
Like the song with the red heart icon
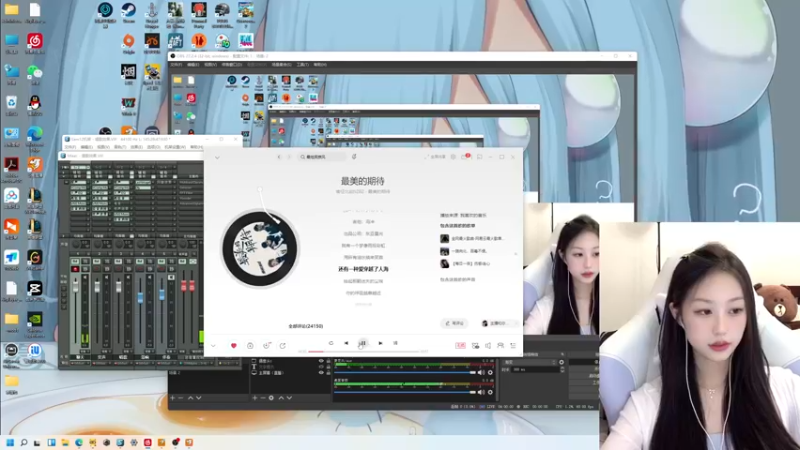pyautogui.click(x=234, y=345)
